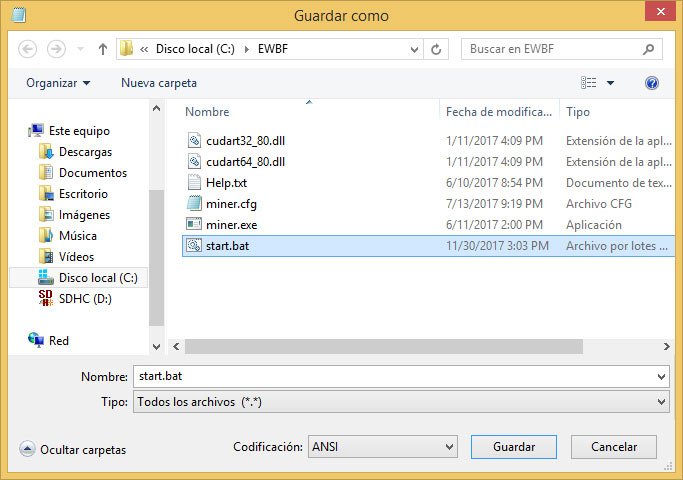Select Este equipo in navigation pane
The height and width of the screenshot is (480, 683).
[x=79, y=131]
